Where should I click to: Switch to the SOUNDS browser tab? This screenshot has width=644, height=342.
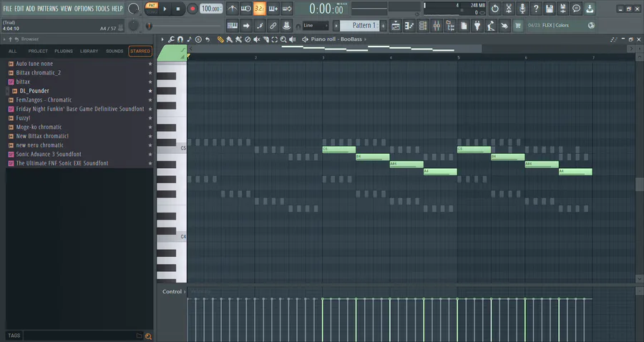coord(114,52)
